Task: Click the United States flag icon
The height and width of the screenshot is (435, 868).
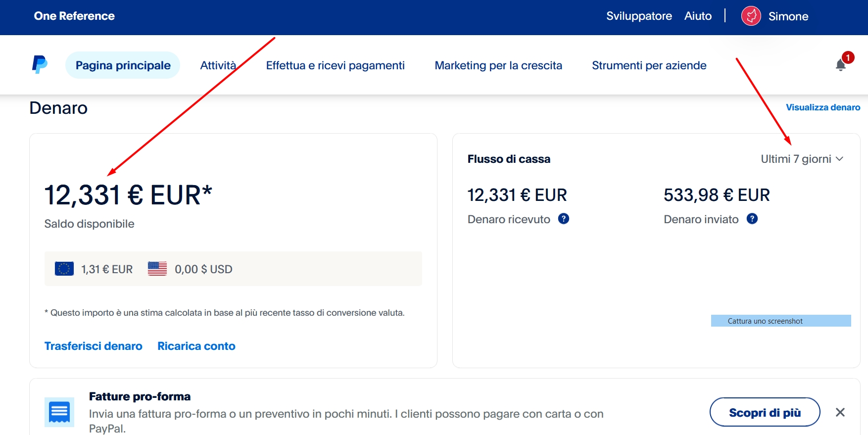Action: (157, 269)
